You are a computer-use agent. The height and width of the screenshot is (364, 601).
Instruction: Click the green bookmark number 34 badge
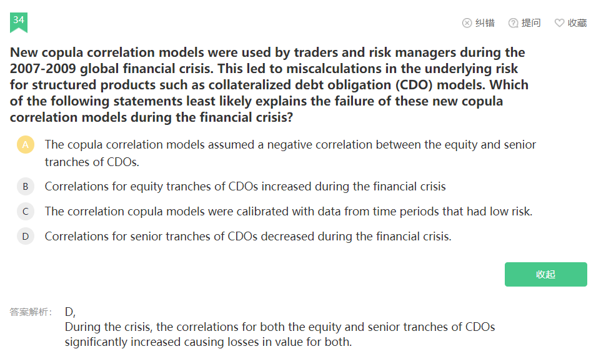[18, 22]
